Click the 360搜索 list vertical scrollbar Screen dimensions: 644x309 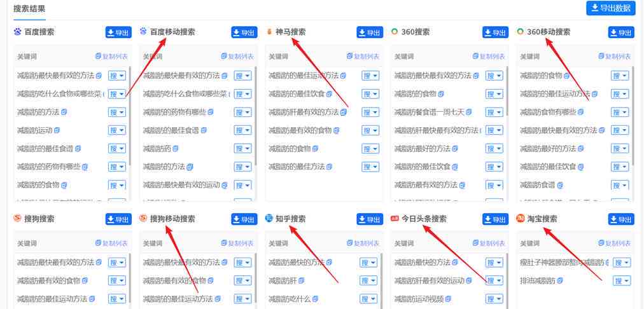tap(507, 91)
